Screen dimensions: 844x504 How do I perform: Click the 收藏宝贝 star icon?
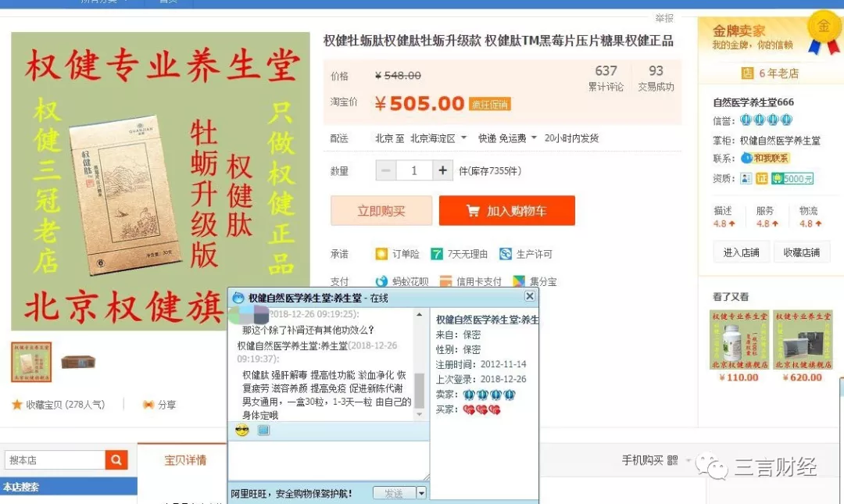(17, 405)
